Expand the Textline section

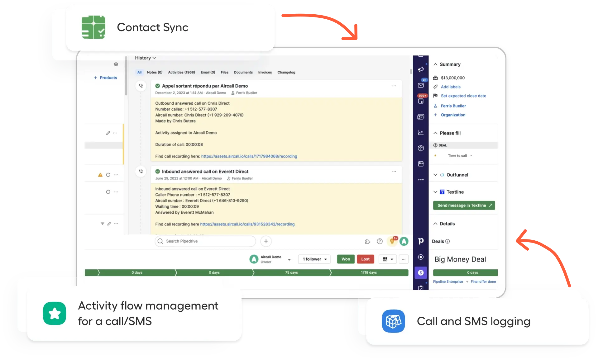pos(435,192)
